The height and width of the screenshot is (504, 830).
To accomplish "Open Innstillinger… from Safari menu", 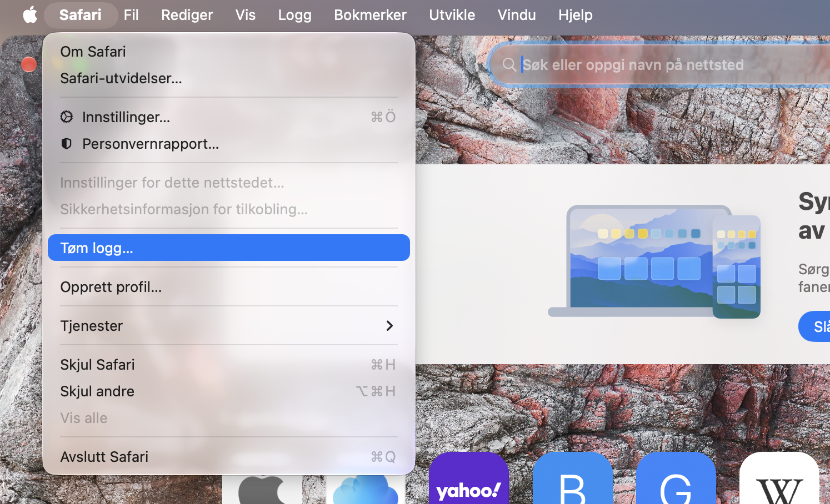I will pyautogui.click(x=229, y=117).
